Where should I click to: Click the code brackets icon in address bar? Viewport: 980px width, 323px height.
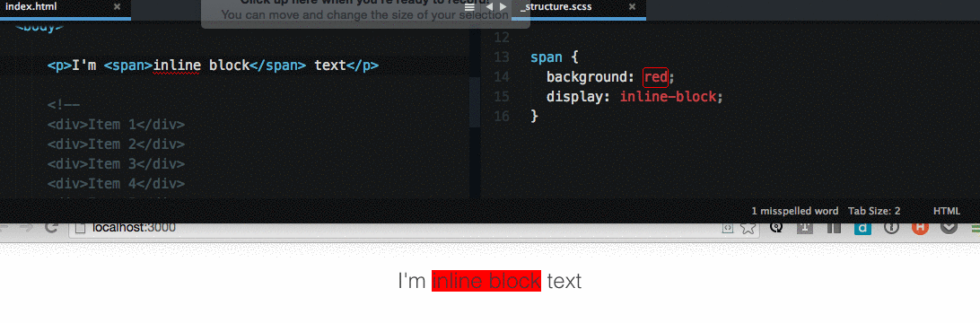(x=728, y=229)
